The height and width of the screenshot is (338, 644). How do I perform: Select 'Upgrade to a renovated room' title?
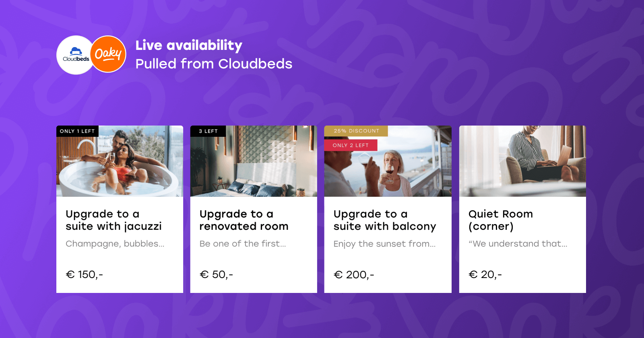coord(244,220)
